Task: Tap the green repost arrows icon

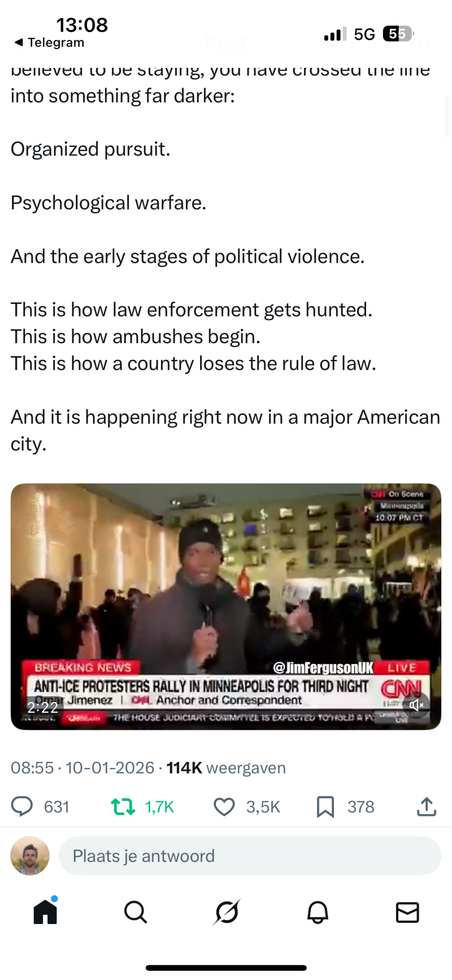Action: click(x=123, y=806)
